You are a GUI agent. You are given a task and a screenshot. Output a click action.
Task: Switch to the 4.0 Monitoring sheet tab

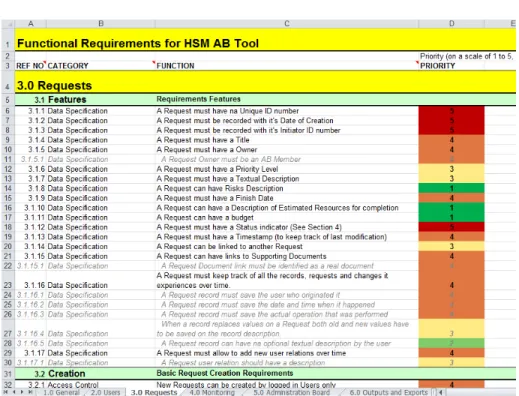[x=212, y=392]
